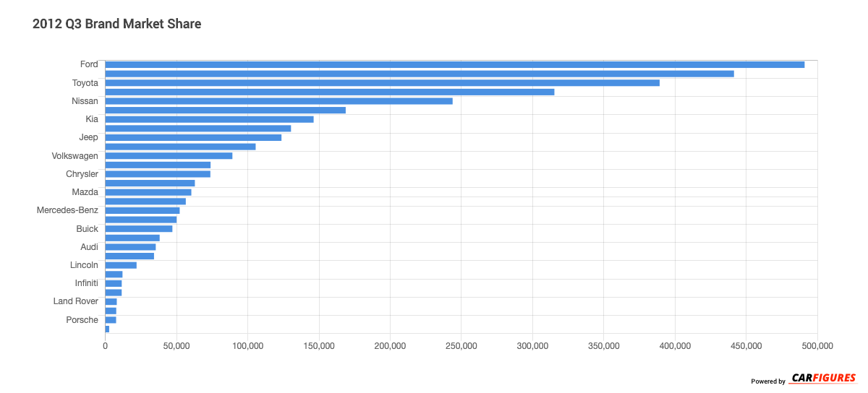The image size is (868, 393).
Task: Click the Toyota bar in chart
Action: point(383,82)
